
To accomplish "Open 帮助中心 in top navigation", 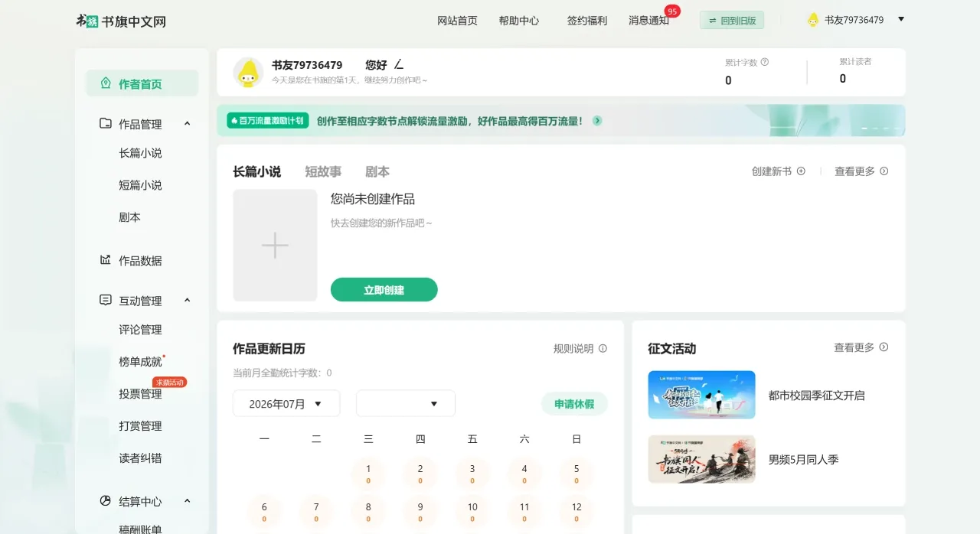I will click(519, 21).
